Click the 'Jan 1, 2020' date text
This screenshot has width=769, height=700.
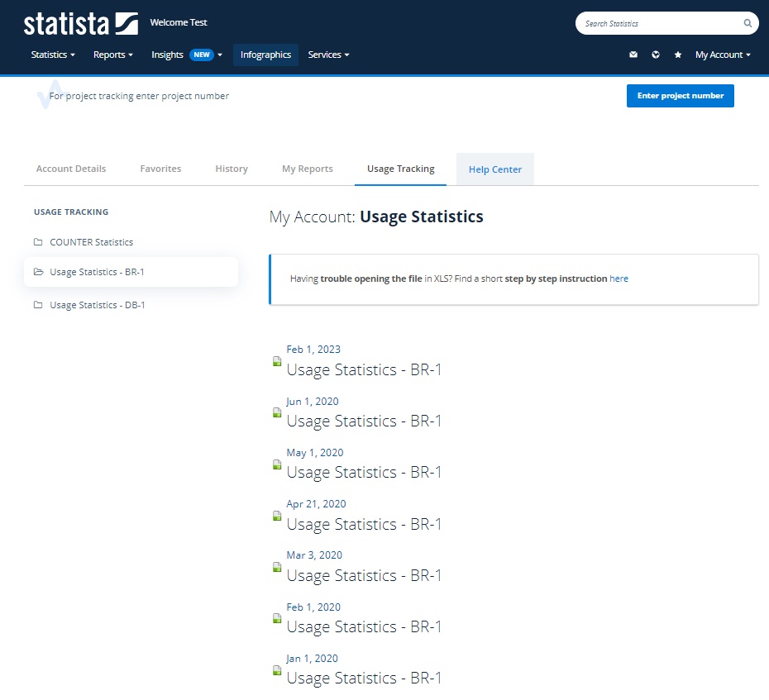(x=313, y=659)
